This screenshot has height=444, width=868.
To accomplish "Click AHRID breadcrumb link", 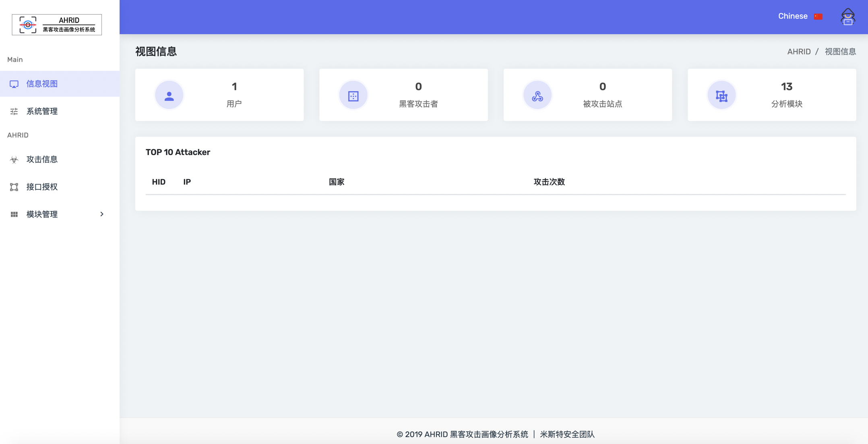I will click(799, 52).
